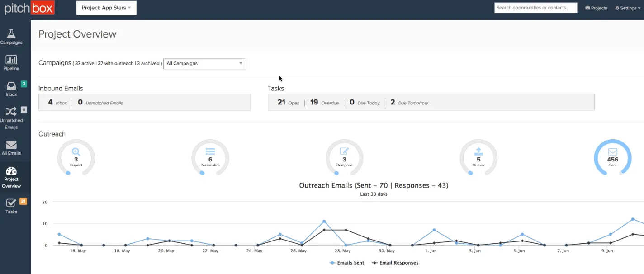Open All Emails envelope icon

tap(11, 145)
